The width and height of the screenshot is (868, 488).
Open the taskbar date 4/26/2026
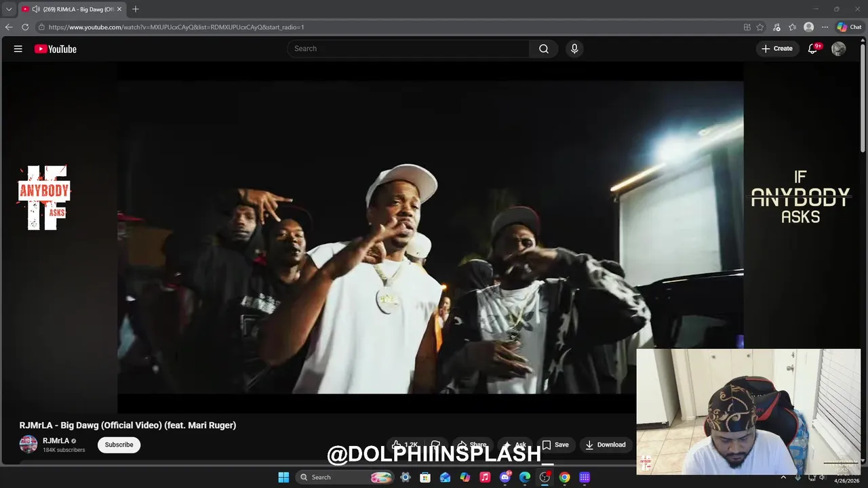pos(846,481)
